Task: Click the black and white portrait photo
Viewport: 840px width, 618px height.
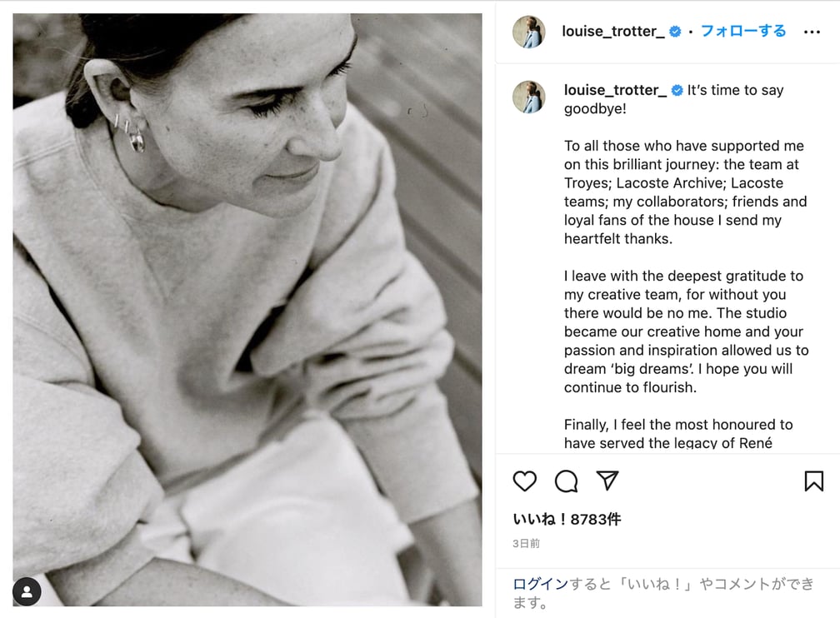Action: pos(247,310)
